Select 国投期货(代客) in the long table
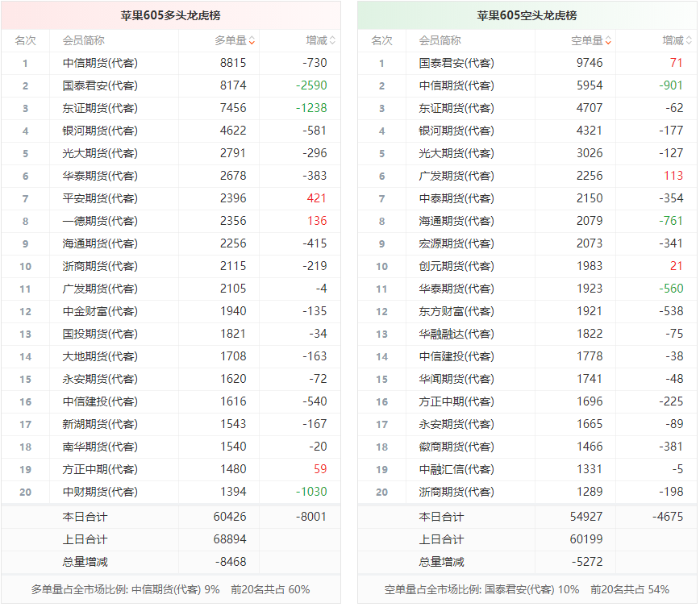This screenshot has height=607, width=700. pyautogui.click(x=100, y=335)
